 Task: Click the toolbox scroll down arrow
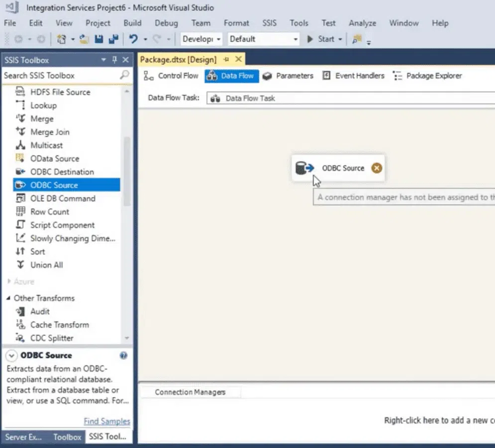(126, 337)
